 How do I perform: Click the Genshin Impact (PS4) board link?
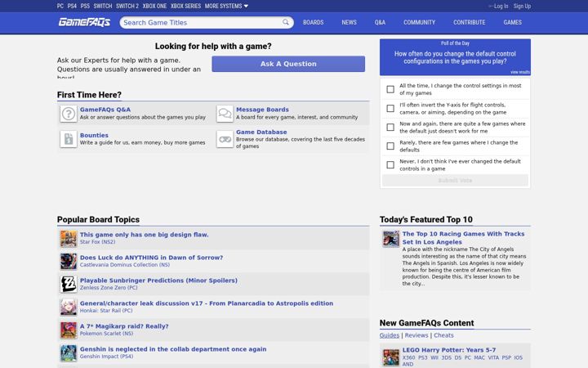[x=106, y=357]
